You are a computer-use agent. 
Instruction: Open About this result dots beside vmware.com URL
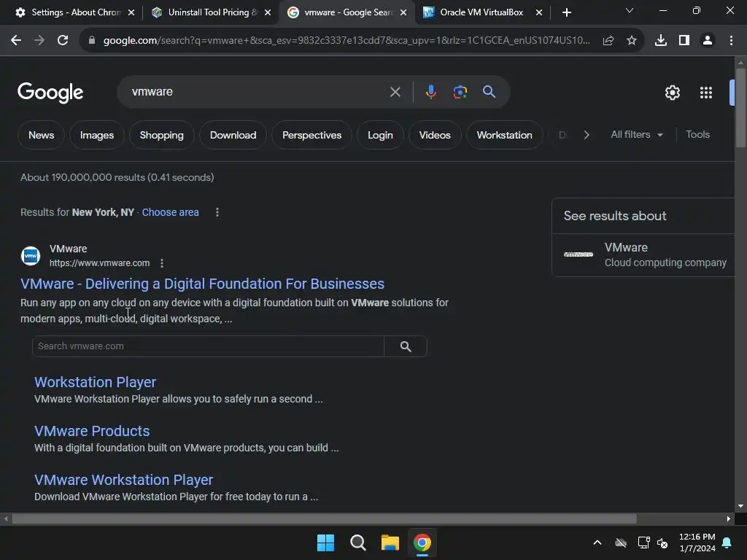coord(162,262)
